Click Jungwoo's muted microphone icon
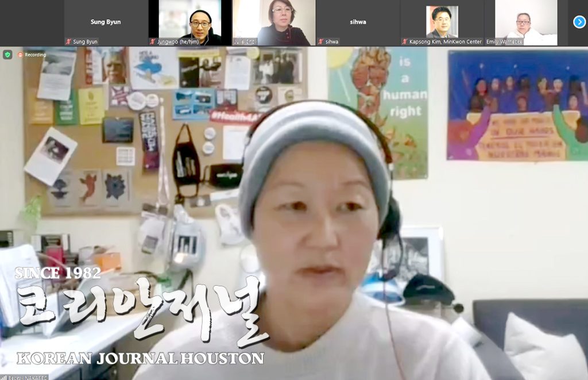This screenshot has width=588, height=380. pyautogui.click(x=153, y=42)
